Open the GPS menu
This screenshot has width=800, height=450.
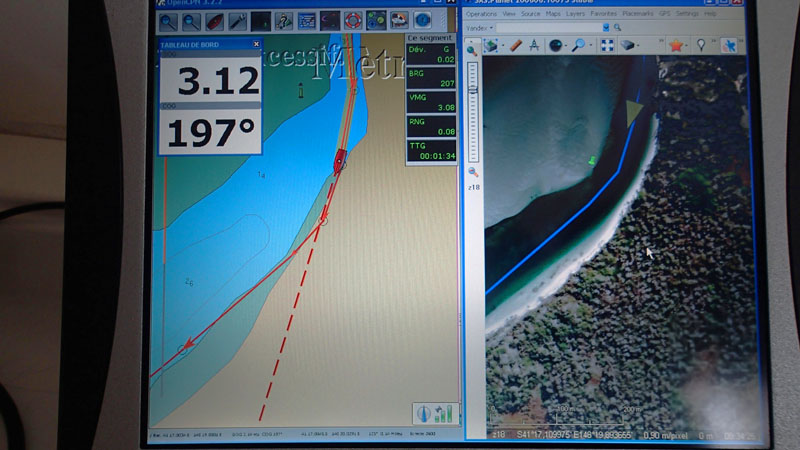pos(664,14)
